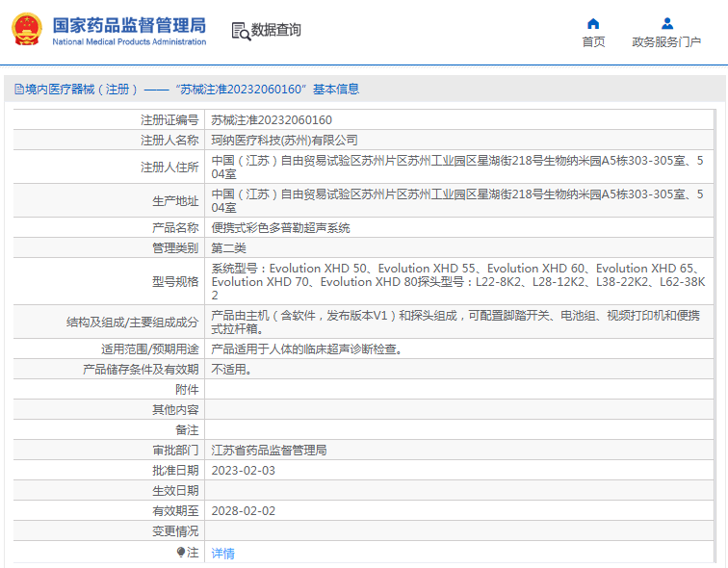Click the 备注 label
The height and width of the screenshot is (568, 728).
[187, 430]
